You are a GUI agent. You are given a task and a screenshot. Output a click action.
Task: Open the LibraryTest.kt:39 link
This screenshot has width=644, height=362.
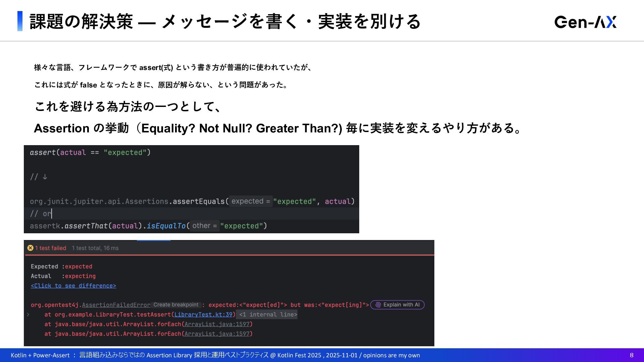pos(203,314)
